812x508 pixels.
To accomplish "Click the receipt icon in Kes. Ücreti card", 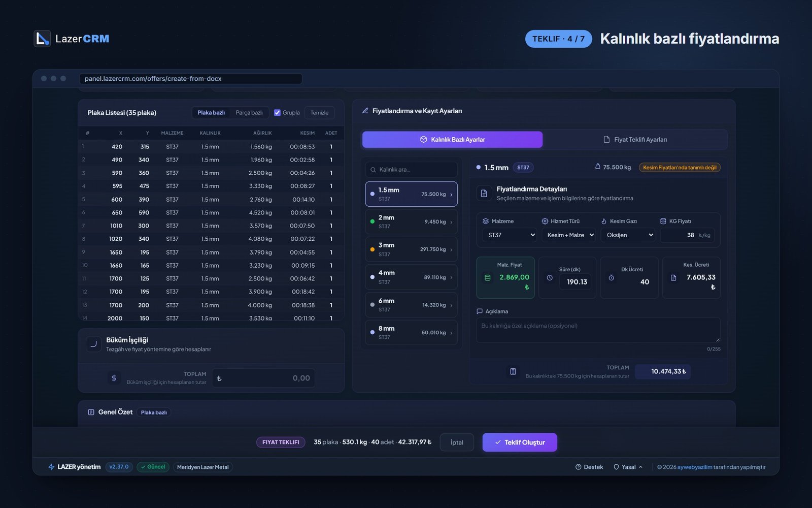I will (673, 278).
